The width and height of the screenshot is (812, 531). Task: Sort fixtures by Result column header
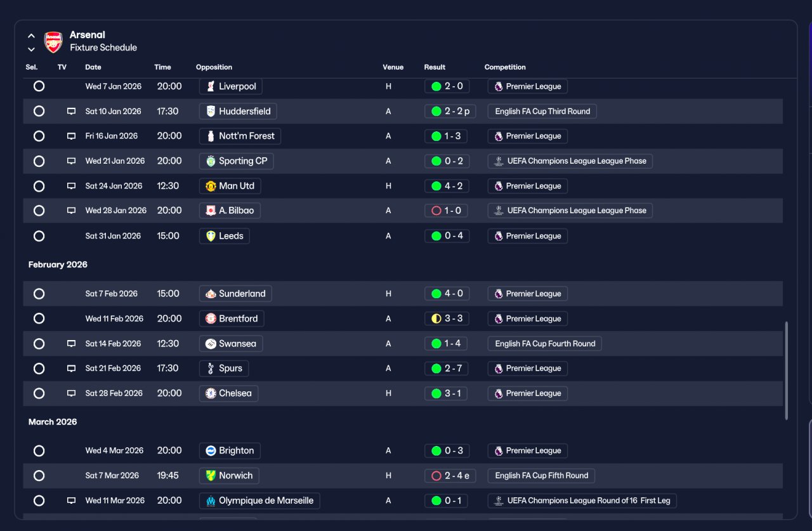(435, 67)
